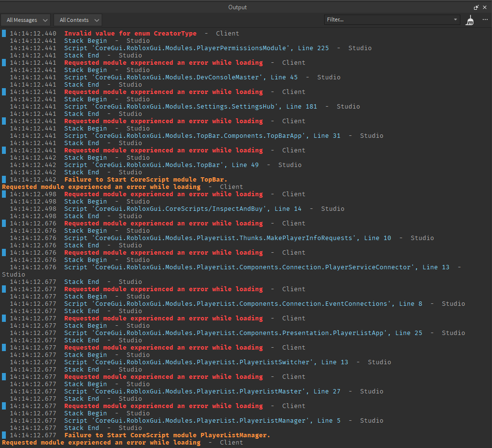Undock the Output panel window
The height and width of the screenshot is (448, 492).
476,7
